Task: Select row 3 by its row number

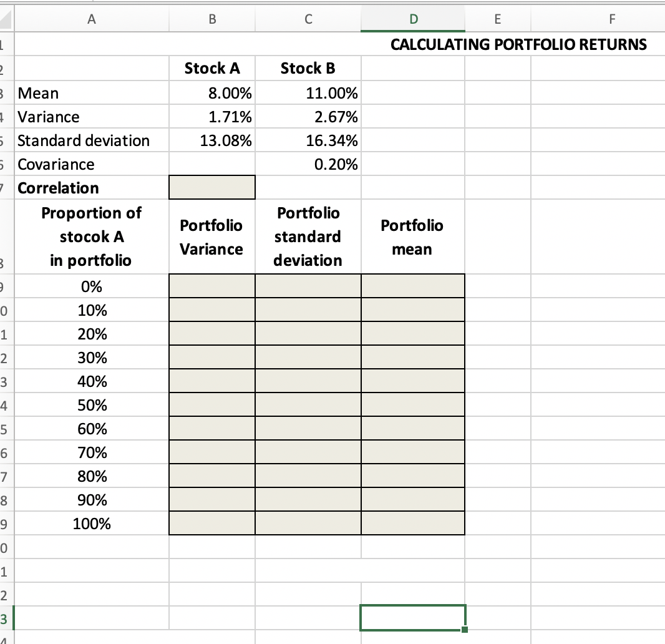Action: [5, 92]
